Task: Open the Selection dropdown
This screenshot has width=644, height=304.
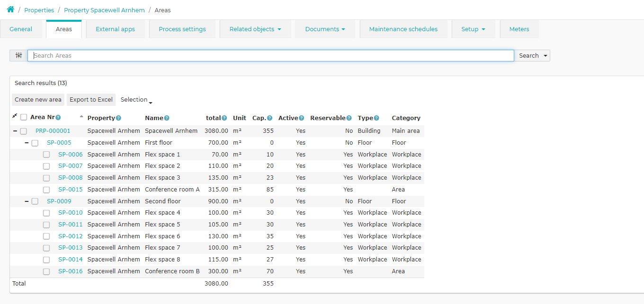Action: click(136, 100)
